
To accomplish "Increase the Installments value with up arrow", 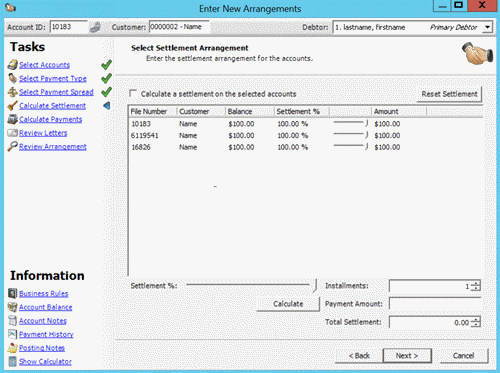I will (477, 283).
